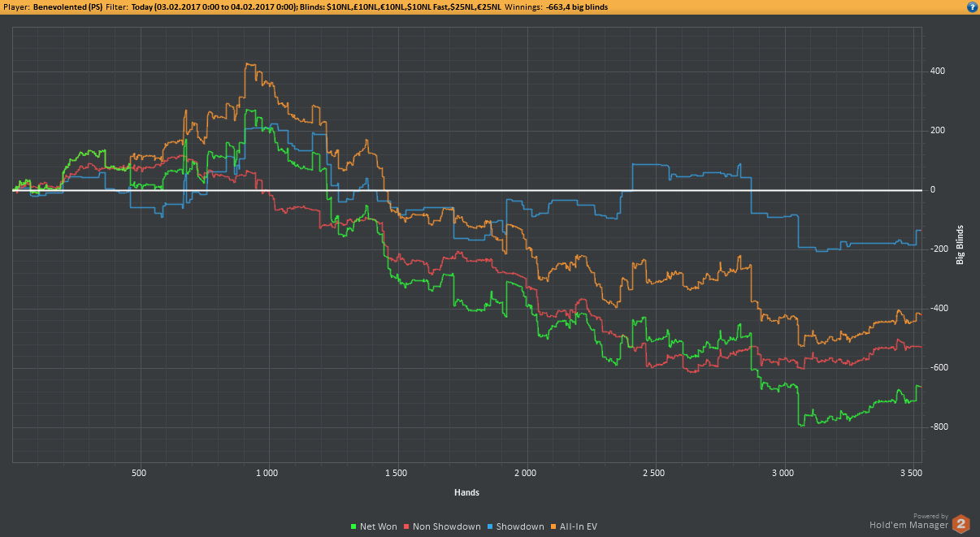
Task: Click the Hands axis title
Action: pos(466,492)
